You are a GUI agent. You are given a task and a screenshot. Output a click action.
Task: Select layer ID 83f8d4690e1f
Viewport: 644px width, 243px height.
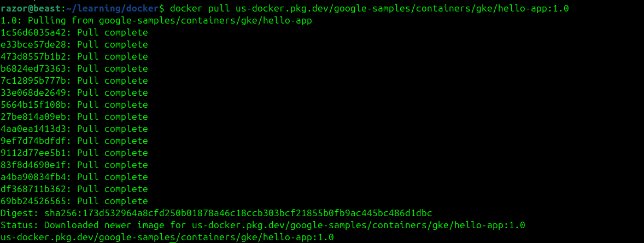(34, 165)
